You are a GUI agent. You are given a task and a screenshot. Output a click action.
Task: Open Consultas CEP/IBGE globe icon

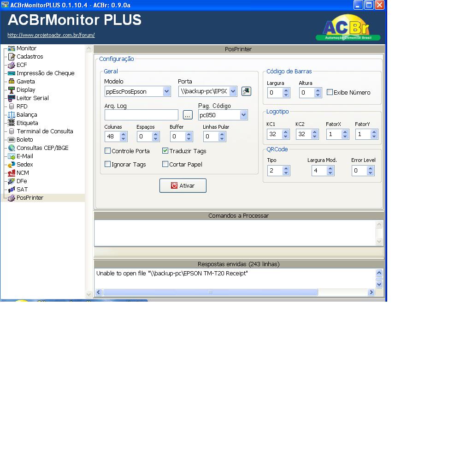(x=12, y=148)
